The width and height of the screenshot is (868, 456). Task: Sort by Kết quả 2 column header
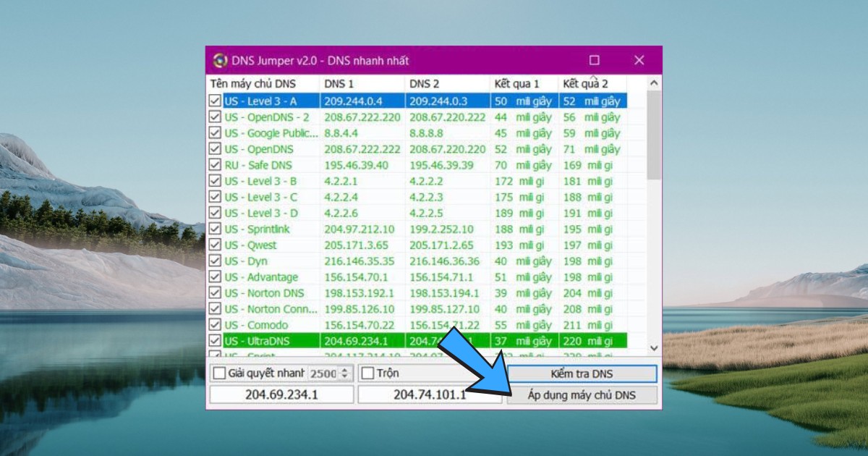tap(585, 84)
